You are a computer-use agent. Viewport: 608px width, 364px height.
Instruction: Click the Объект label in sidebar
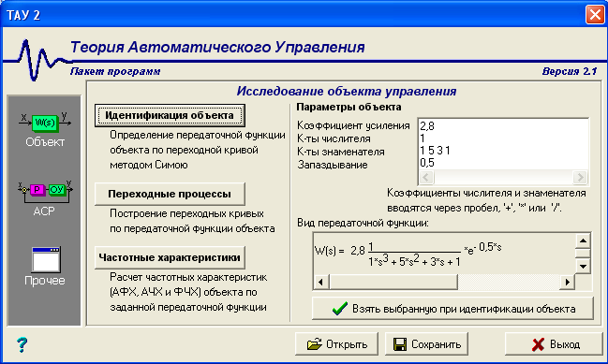(45, 142)
